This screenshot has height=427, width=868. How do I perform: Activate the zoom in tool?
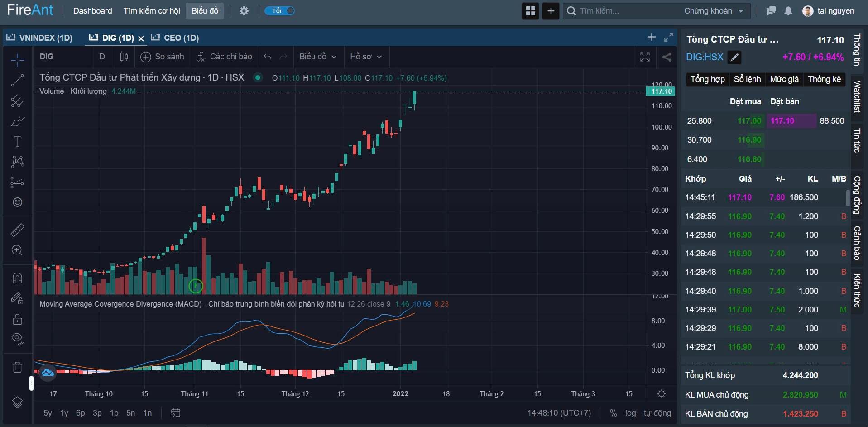tap(17, 250)
